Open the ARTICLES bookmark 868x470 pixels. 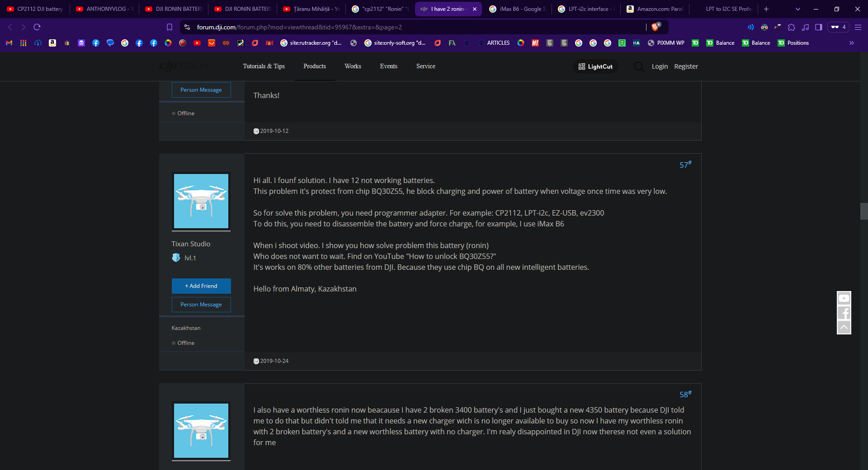tap(494, 43)
